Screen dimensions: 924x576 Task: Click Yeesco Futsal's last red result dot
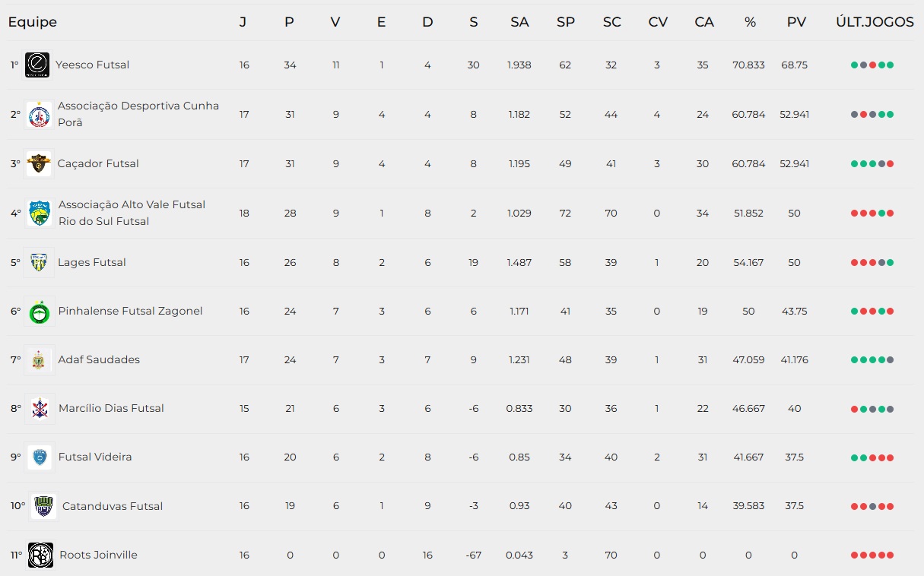point(872,65)
